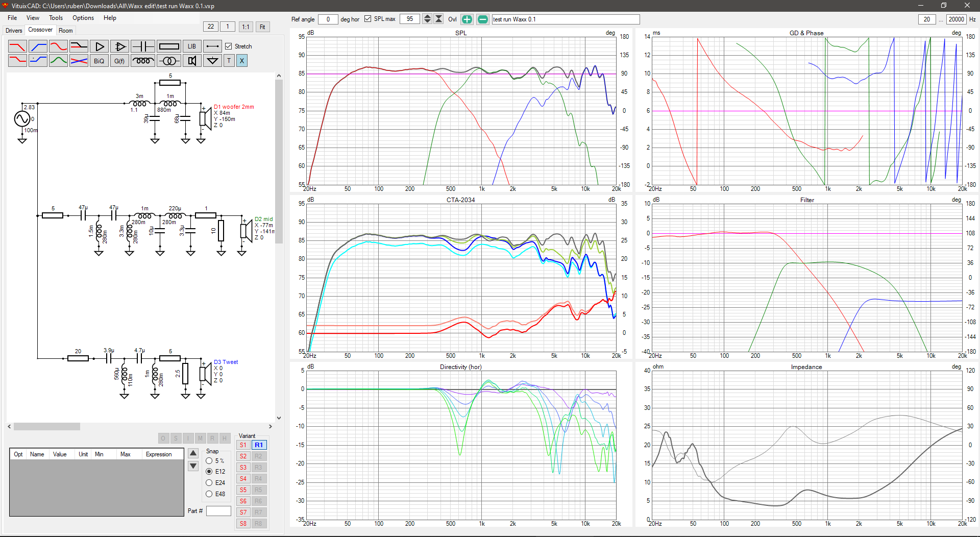The height and width of the screenshot is (537, 980).
Task: Open the Options menu
Action: [83, 18]
